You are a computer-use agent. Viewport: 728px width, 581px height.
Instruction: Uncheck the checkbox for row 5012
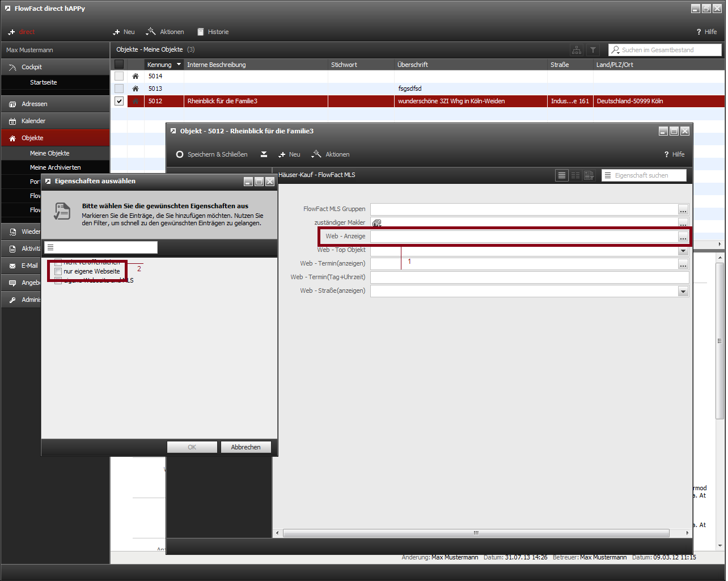(x=119, y=101)
